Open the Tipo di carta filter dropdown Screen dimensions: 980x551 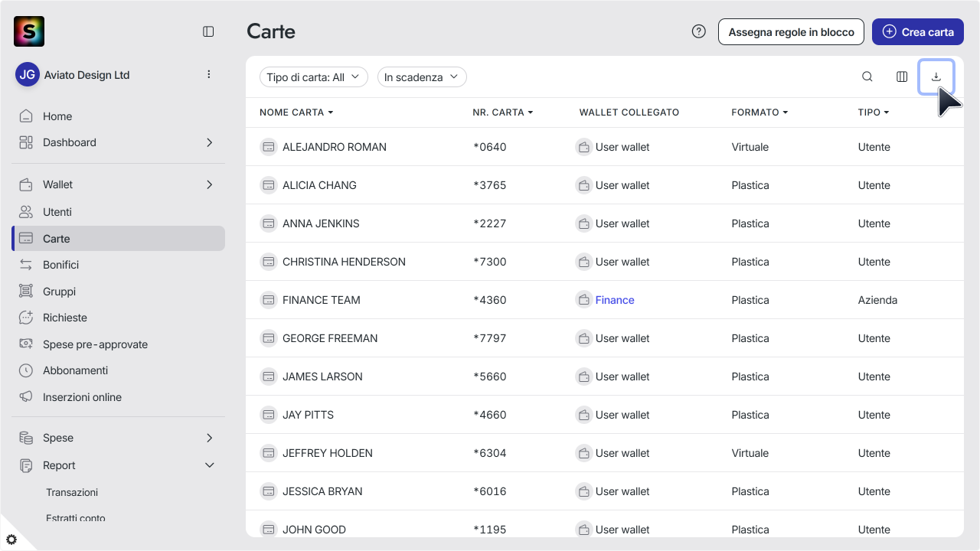pyautogui.click(x=314, y=77)
